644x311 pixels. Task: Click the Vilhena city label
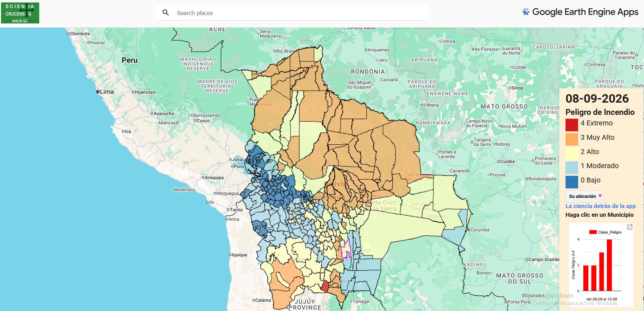[x=431, y=105]
